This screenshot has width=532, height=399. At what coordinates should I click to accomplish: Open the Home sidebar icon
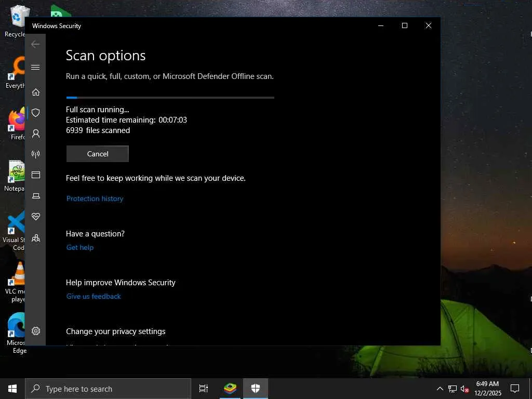tap(36, 92)
